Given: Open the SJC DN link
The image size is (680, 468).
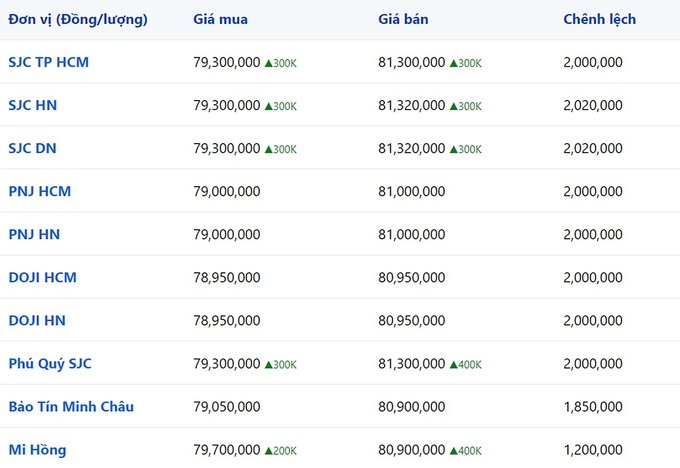Looking at the screenshot, I should point(33,148).
